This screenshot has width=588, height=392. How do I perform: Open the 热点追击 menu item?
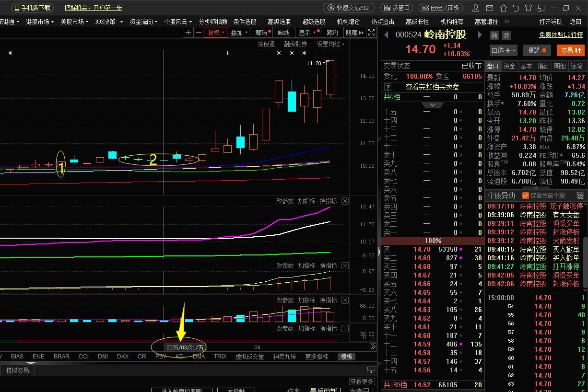(x=383, y=22)
